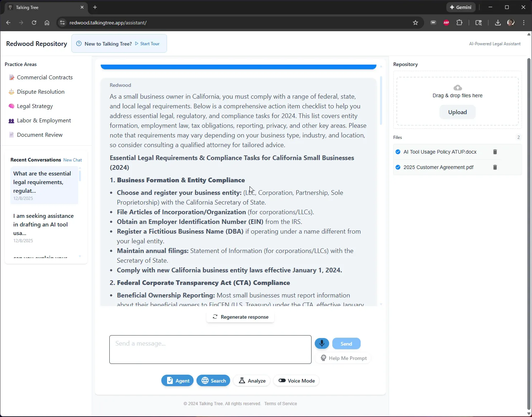Click the cloud upload icon in Repository
532x417 pixels.
click(458, 88)
